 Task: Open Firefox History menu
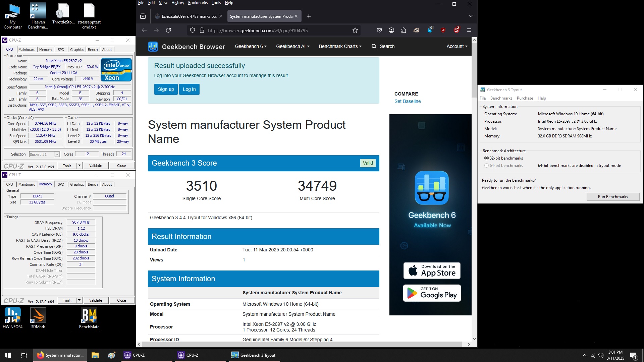click(178, 3)
